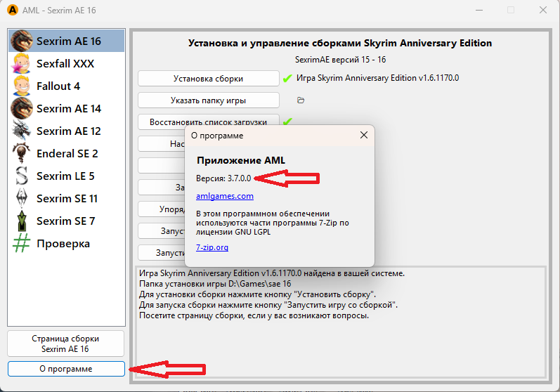Image resolution: width=560 pixels, height=392 pixels.
Task: Click the О программе button
Action: coord(65,369)
